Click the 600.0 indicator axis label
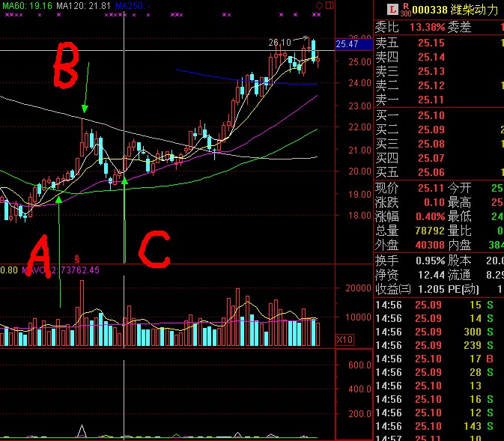 click(359, 365)
